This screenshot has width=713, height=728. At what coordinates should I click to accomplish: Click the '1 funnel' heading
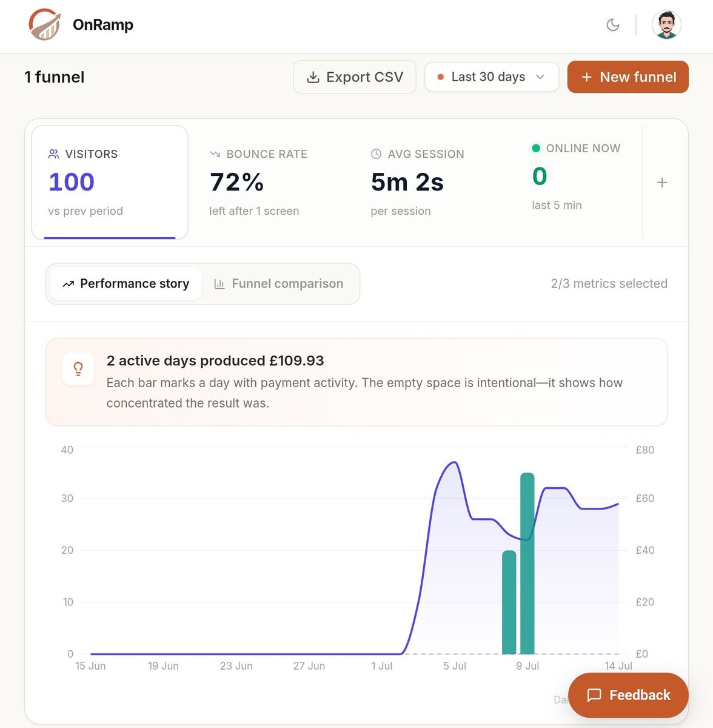point(55,77)
